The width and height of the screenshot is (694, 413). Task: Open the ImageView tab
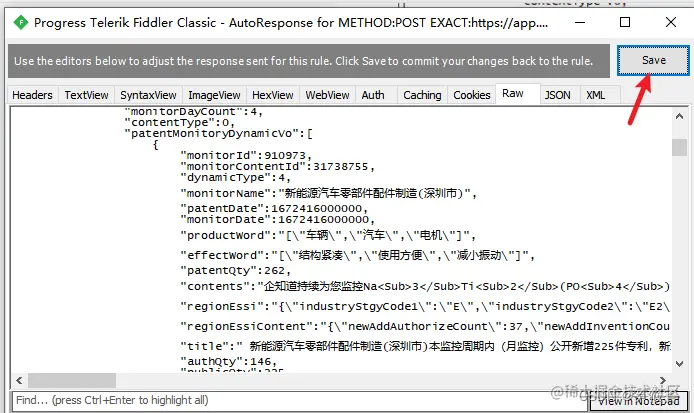click(214, 95)
